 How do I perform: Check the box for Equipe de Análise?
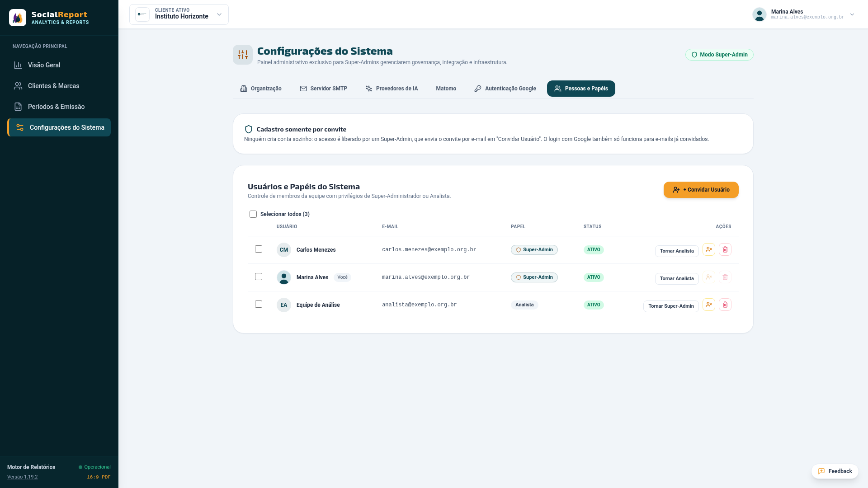click(259, 304)
